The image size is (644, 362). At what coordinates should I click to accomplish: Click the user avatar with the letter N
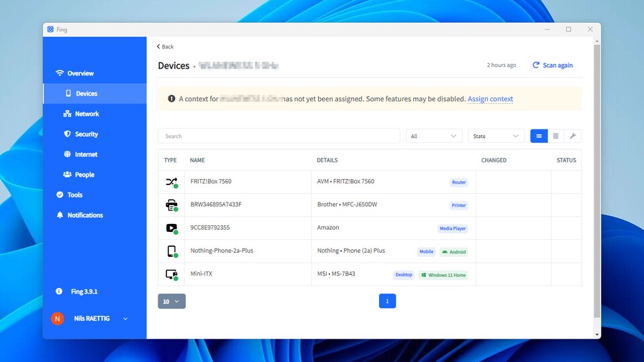[x=58, y=318]
